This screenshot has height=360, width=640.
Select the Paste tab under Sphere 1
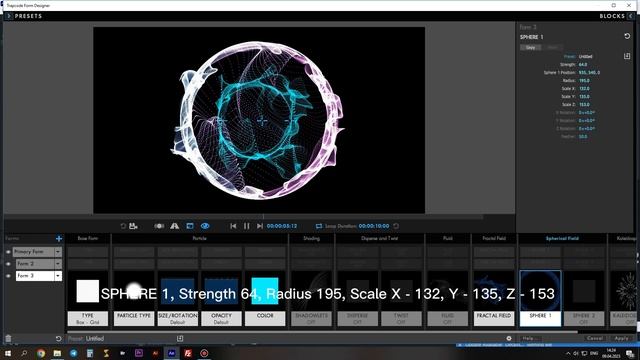(552, 47)
